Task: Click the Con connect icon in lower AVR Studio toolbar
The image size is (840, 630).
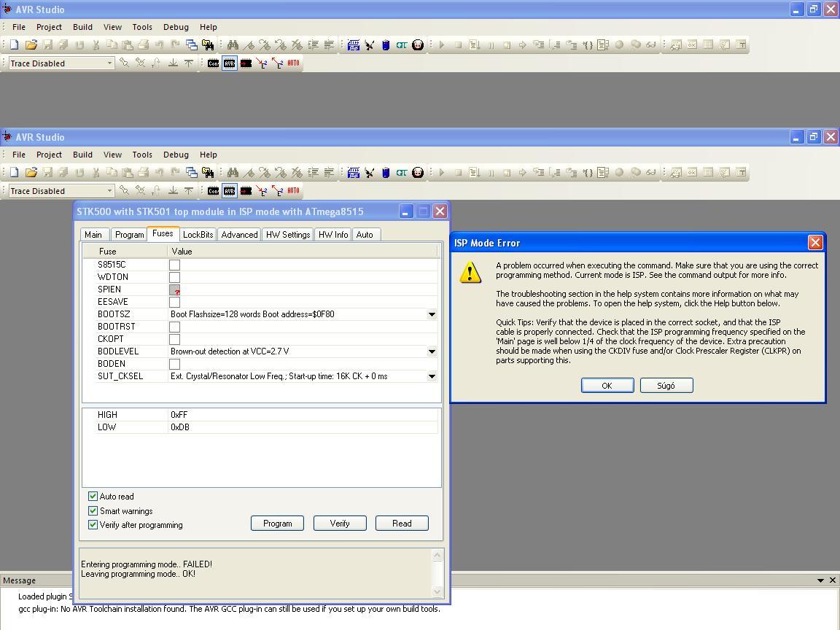Action: click(213, 191)
